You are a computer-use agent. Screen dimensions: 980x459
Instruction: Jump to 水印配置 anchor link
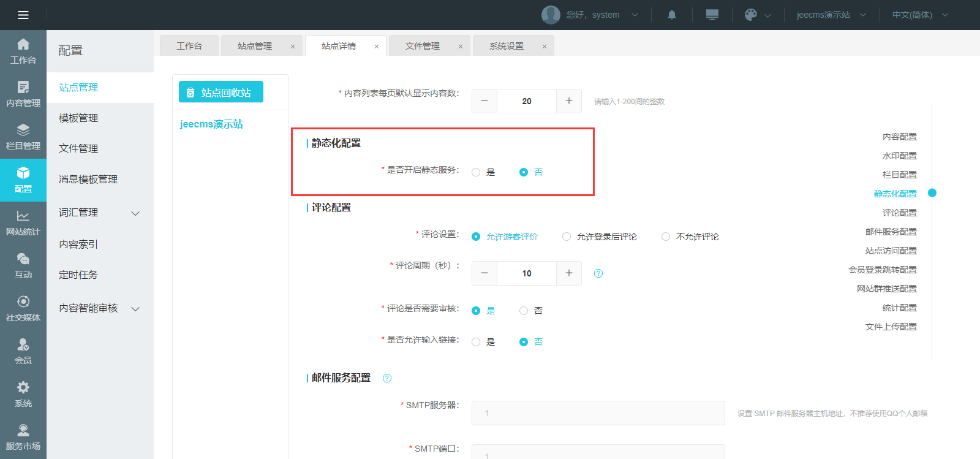tap(899, 156)
